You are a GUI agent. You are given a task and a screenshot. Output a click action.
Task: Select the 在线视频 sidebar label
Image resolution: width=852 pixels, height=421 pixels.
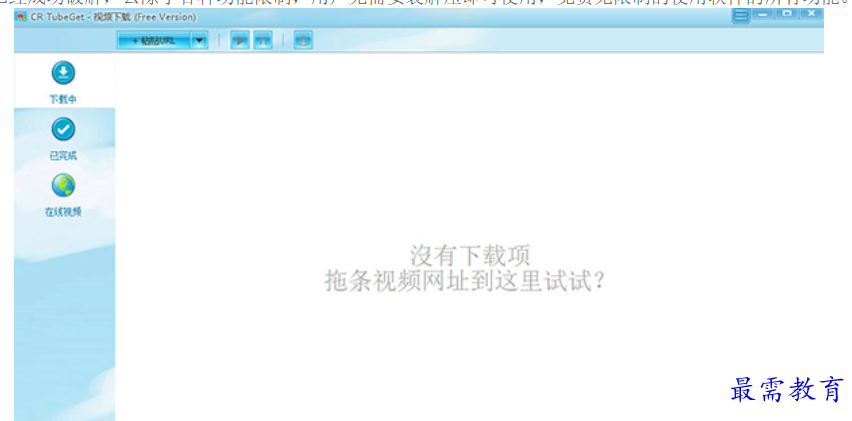(x=63, y=212)
